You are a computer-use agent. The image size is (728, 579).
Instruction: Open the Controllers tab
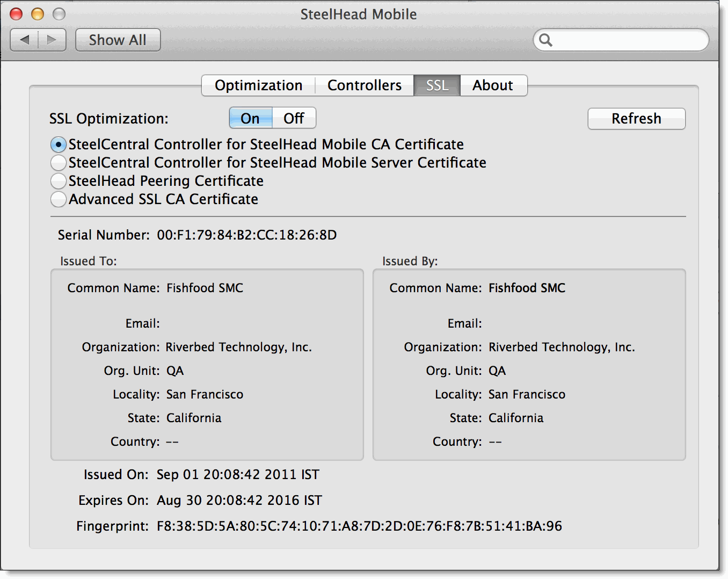[x=364, y=85]
